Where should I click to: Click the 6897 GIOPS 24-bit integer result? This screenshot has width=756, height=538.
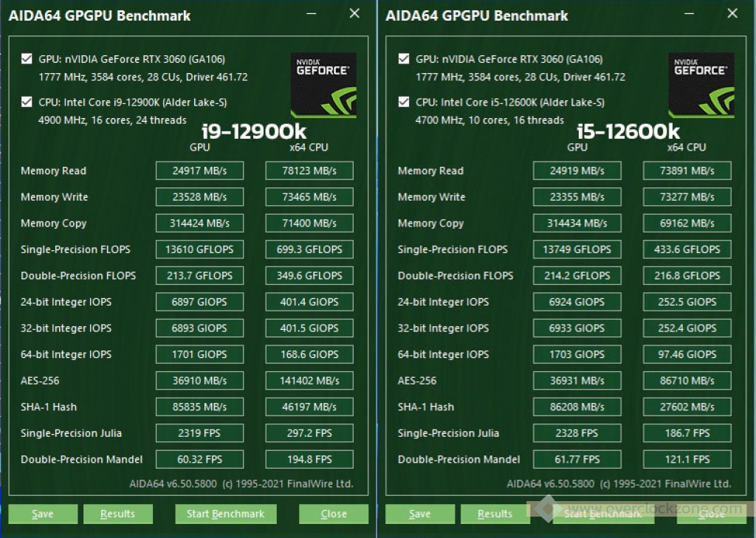pos(199,302)
